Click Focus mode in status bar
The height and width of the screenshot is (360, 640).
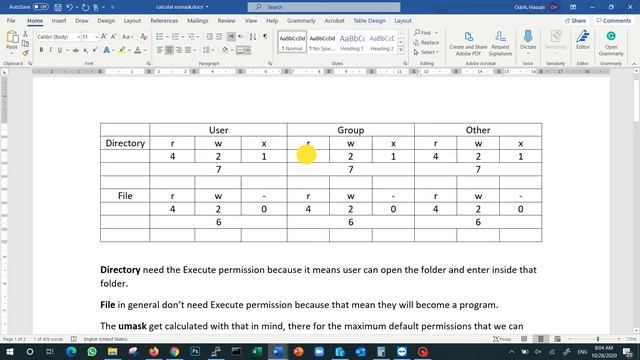tap(502, 339)
